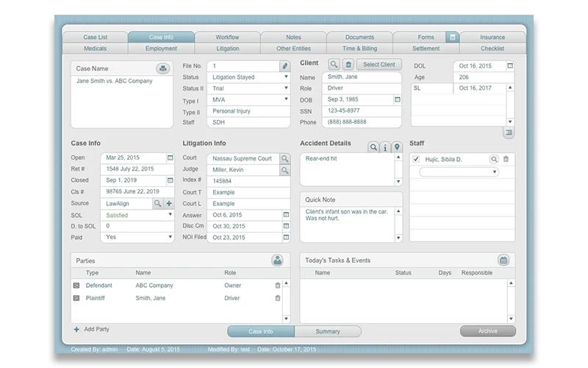Screen dimensions: 588x368
Task: Click the Index # field with 145884
Action: coord(248,181)
